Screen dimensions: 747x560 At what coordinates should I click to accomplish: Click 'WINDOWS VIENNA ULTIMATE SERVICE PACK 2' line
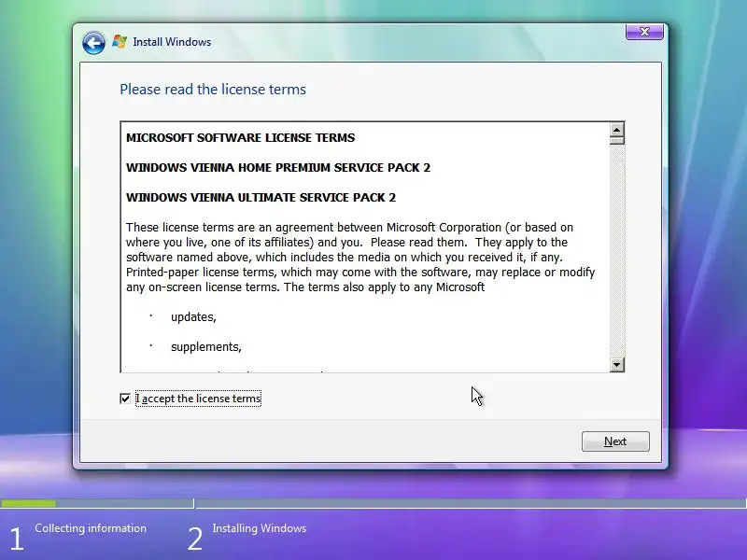[261, 198]
